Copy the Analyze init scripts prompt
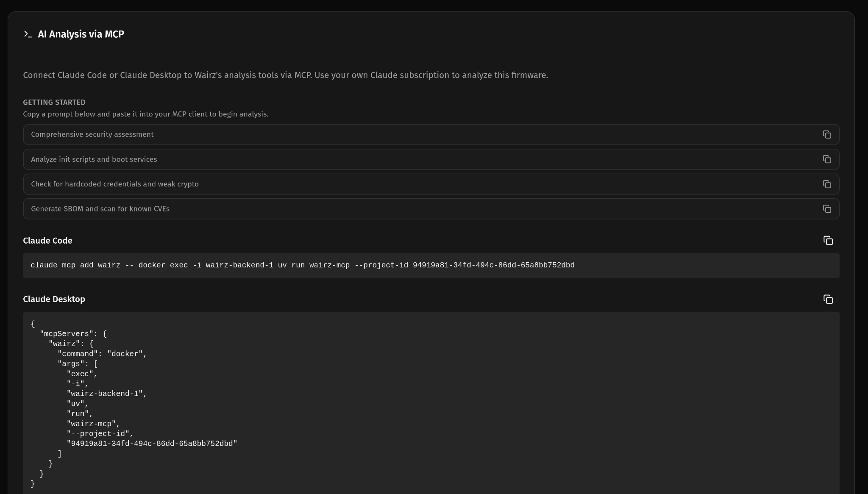The width and height of the screenshot is (868, 494). pyautogui.click(x=827, y=159)
